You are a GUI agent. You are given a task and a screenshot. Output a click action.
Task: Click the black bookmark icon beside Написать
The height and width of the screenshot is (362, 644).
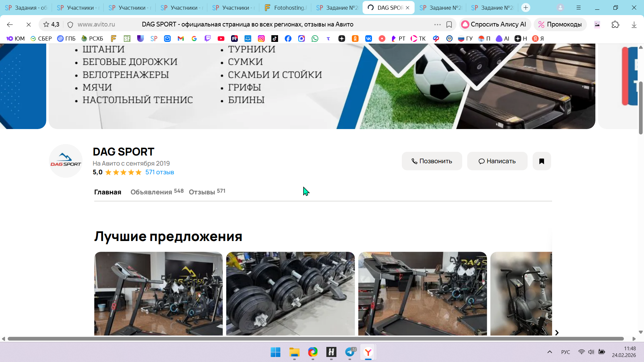[541, 161]
